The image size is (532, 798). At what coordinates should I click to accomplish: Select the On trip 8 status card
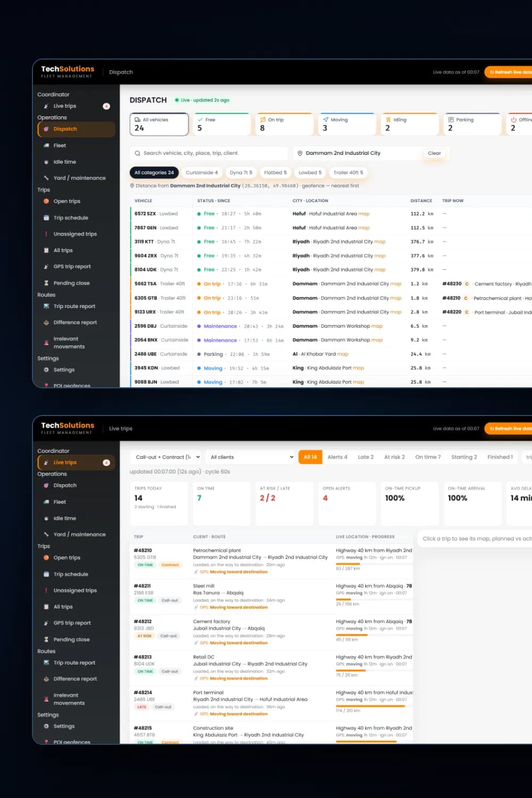284,124
